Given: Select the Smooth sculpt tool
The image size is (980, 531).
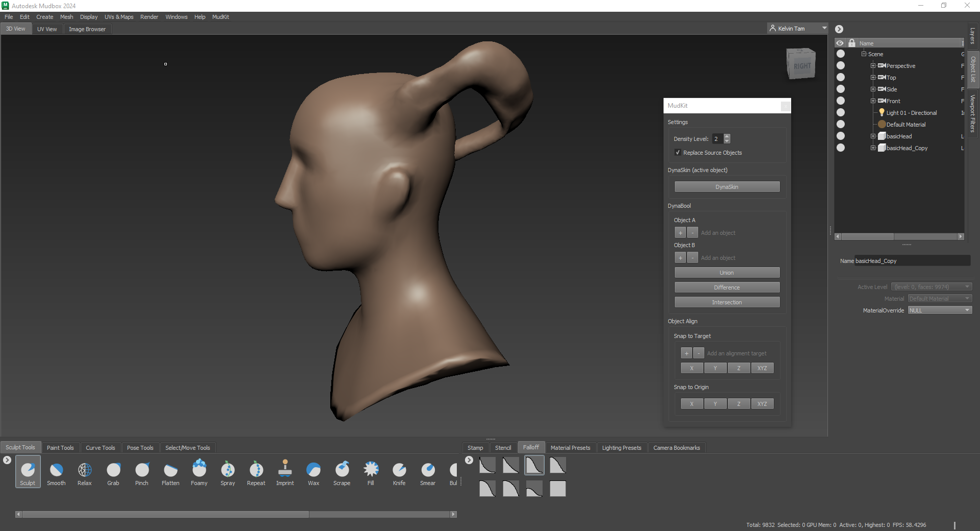Looking at the screenshot, I should (x=56, y=470).
